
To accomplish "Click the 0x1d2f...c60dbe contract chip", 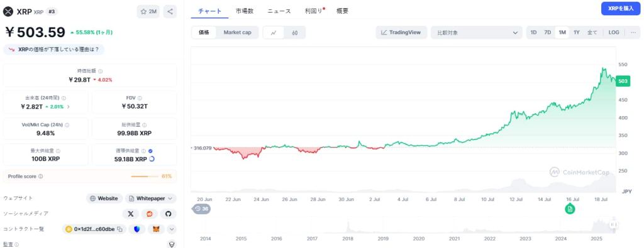I will tap(94, 229).
